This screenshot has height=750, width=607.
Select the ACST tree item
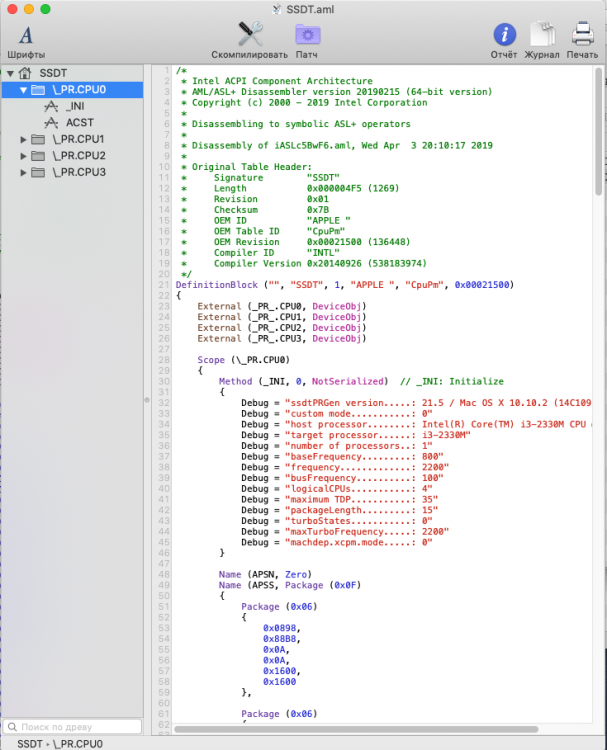coord(79,123)
